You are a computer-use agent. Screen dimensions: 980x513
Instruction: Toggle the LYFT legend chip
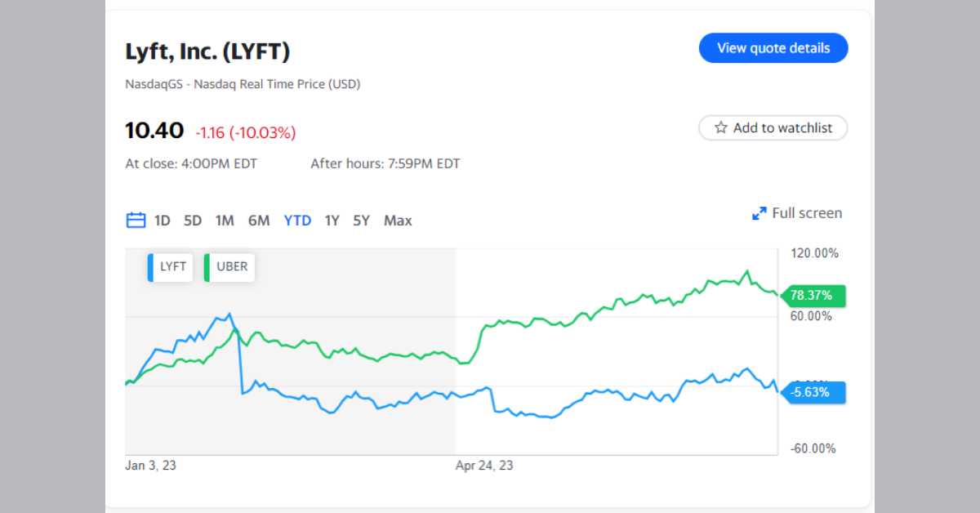170,267
